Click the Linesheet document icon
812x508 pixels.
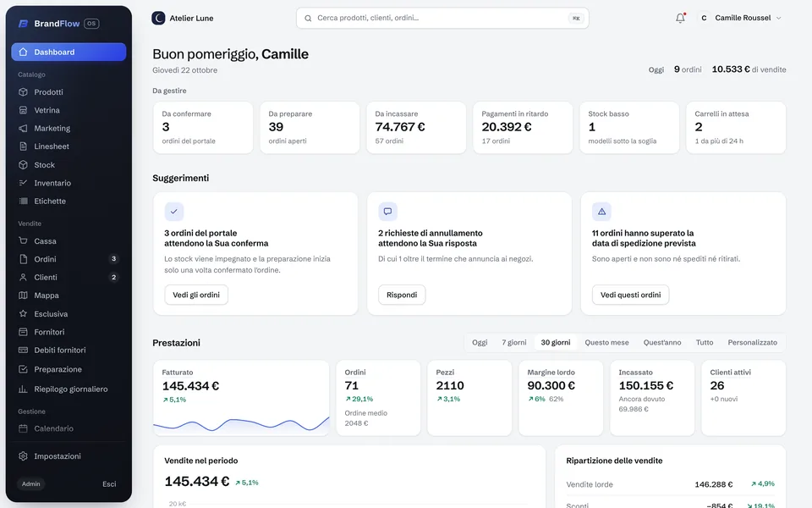point(23,146)
